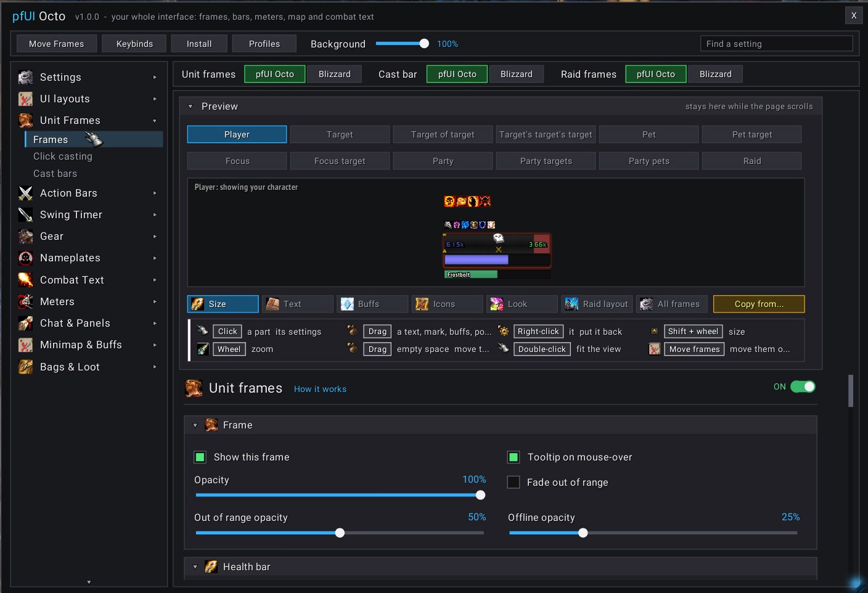Click the Combat Text icon
This screenshot has width=868, height=593.
pyautogui.click(x=25, y=280)
